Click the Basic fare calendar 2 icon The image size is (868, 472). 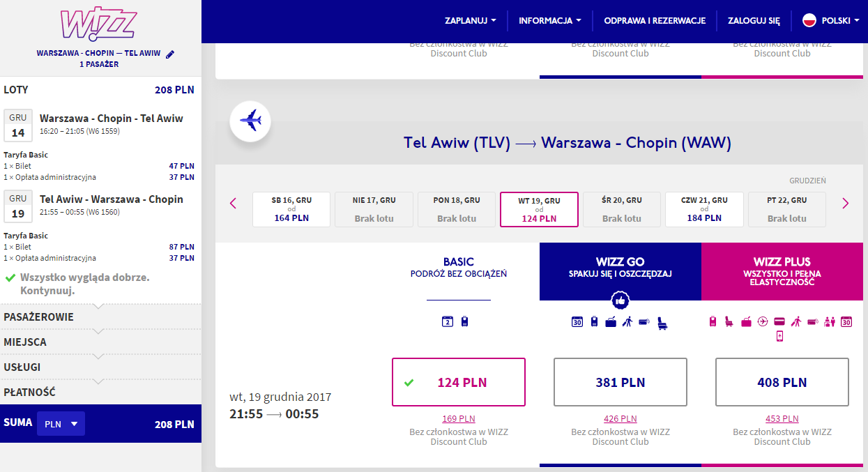point(448,321)
